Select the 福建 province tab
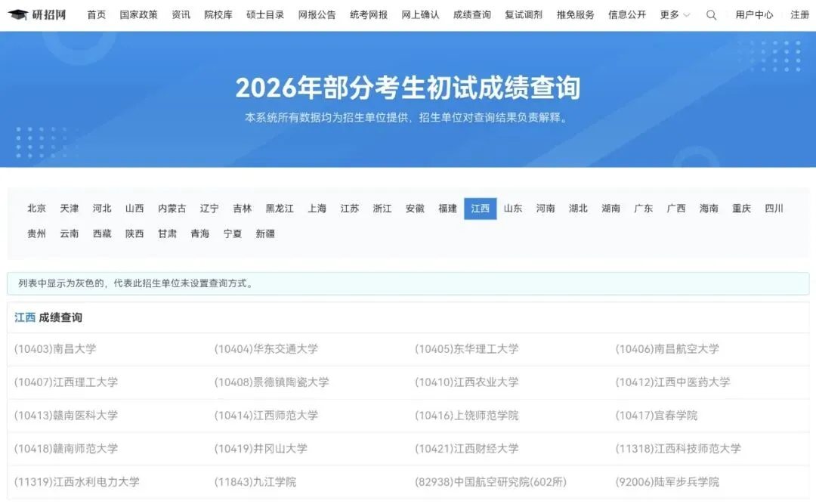This screenshot has width=816, height=504. point(447,209)
